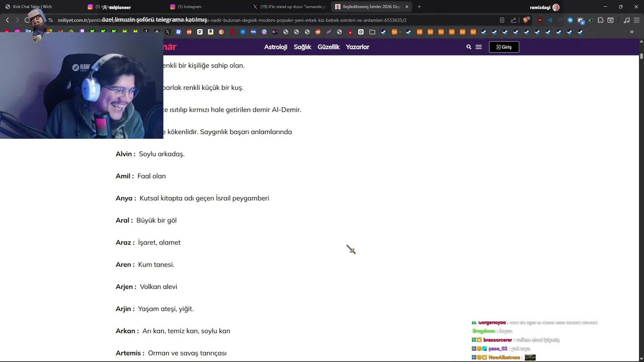Click the Giriş login button
644x362 pixels.
[x=504, y=47]
